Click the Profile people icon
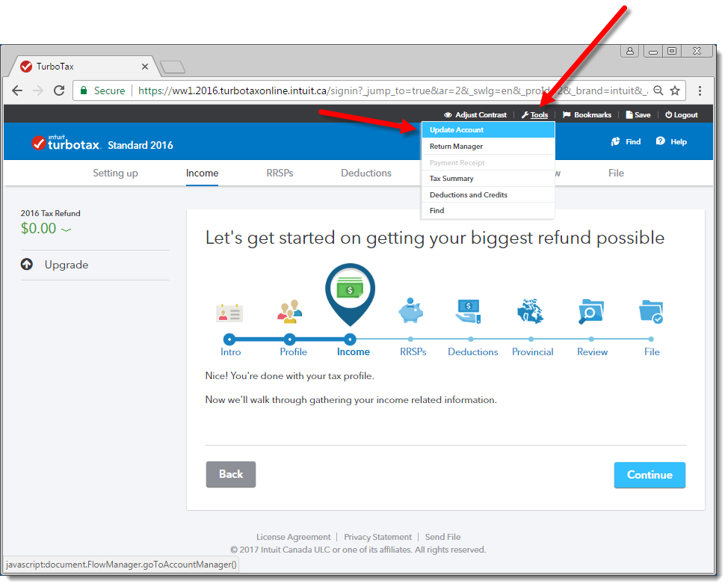This screenshot has height=587, width=728. coord(289,311)
